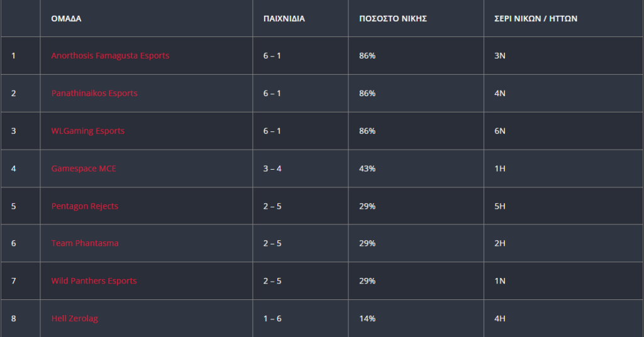Select the 43% win rate cell

click(416, 168)
